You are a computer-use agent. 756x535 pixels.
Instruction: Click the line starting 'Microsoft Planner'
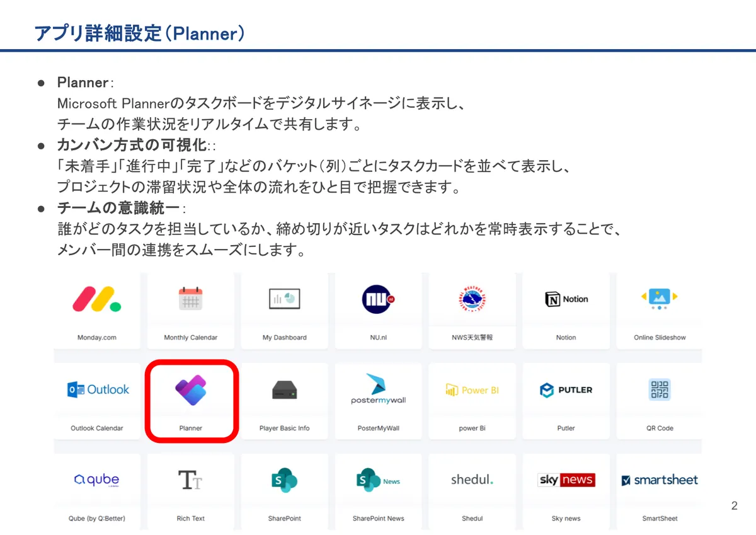click(x=261, y=103)
